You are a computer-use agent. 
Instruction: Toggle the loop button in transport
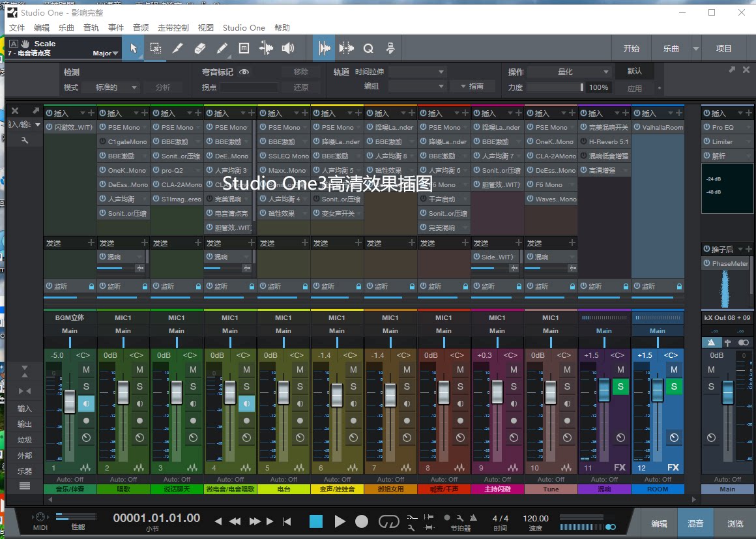pos(388,521)
